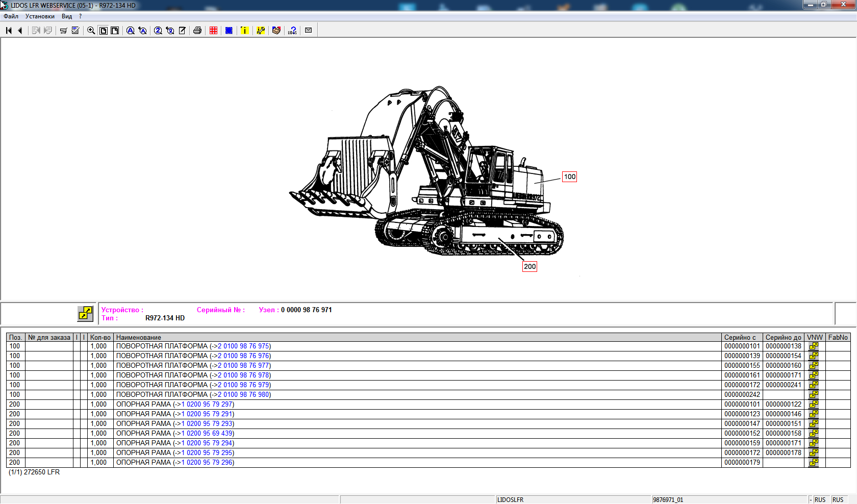857x504 pixels.
Task: Click the envelope mail icon
Action: tap(308, 31)
